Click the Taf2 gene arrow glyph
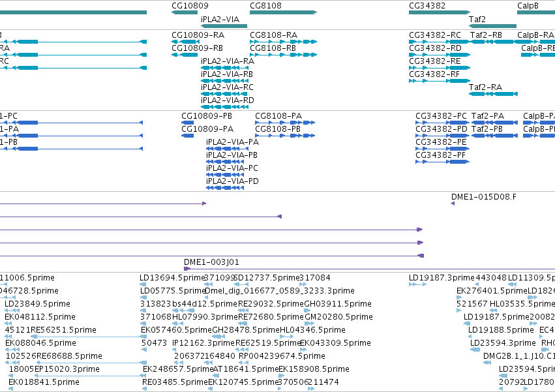Screen dimensions: 555x392 492,26
